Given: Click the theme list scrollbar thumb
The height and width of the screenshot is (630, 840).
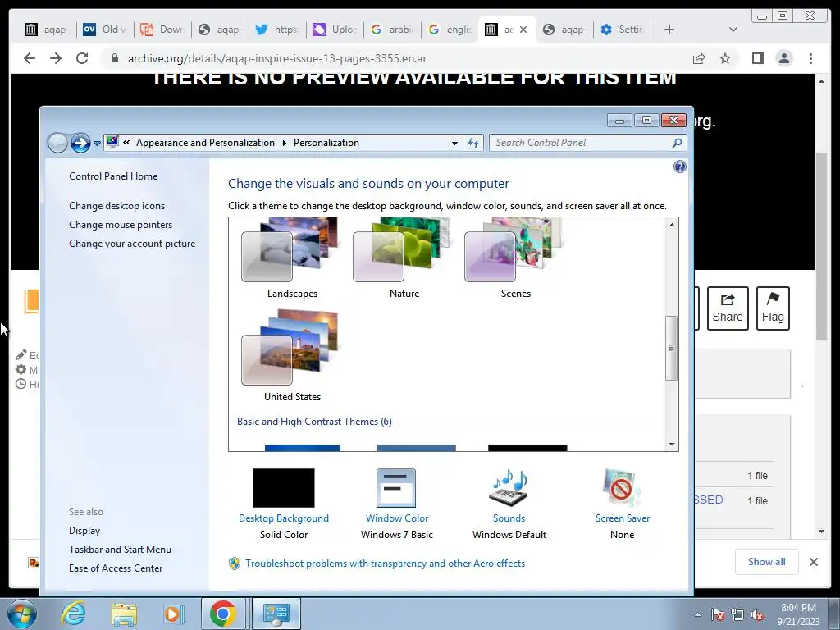Looking at the screenshot, I should (671, 348).
